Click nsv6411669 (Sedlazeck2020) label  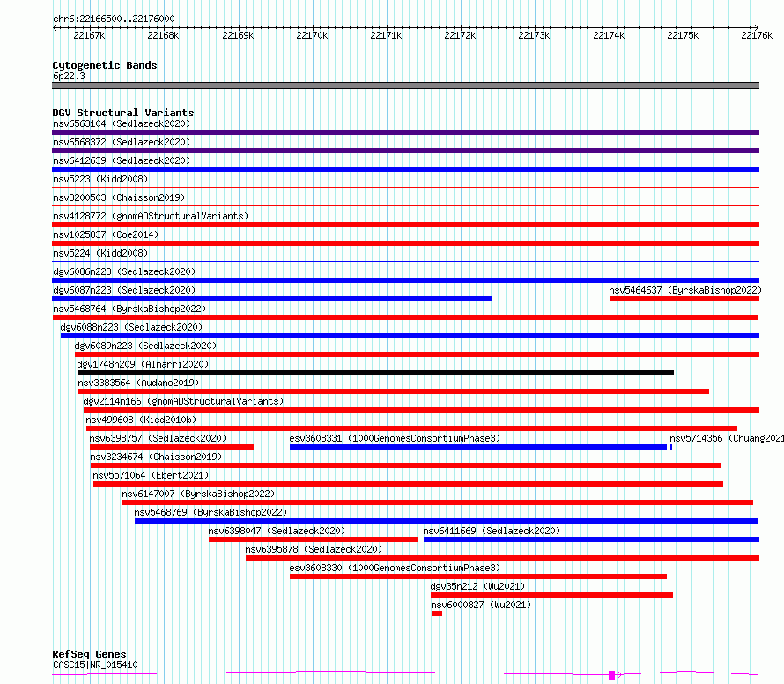(x=492, y=531)
